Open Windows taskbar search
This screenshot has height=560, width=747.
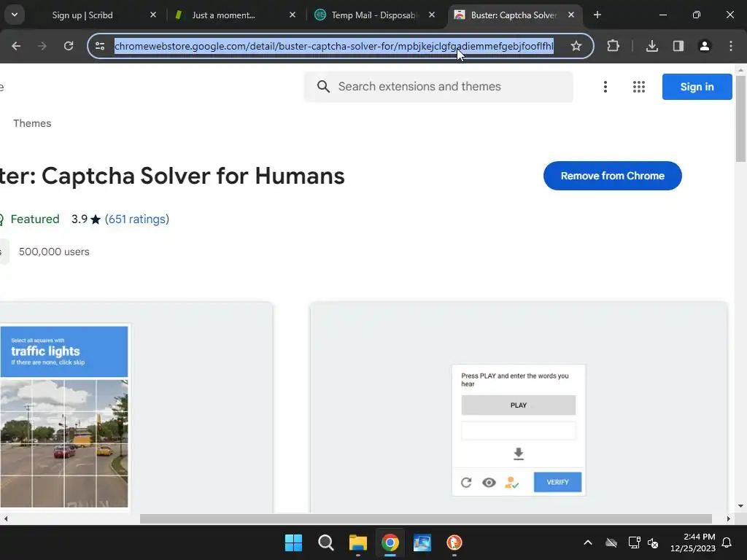(x=326, y=542)
